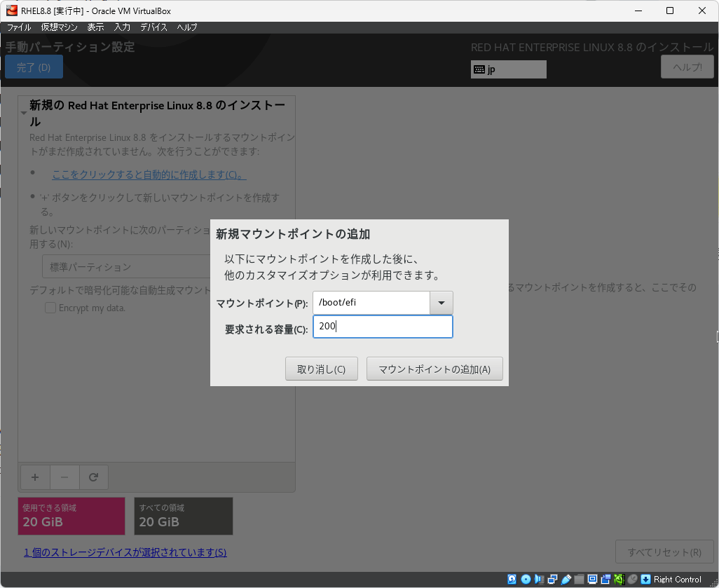Click the minus button to remove mount point
Screen dimensions: 719x588
[64, 477]
